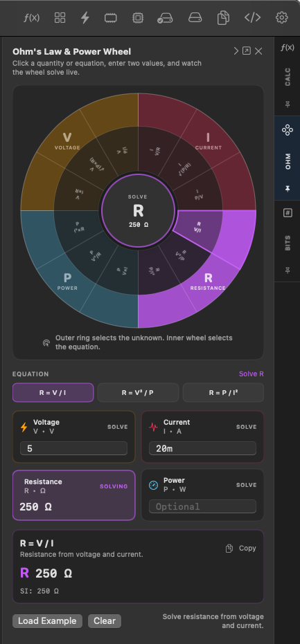This screenshot has height=644, width=300.
Task: Open the CPU chip icon in toolbar
Action: (138, 18)
